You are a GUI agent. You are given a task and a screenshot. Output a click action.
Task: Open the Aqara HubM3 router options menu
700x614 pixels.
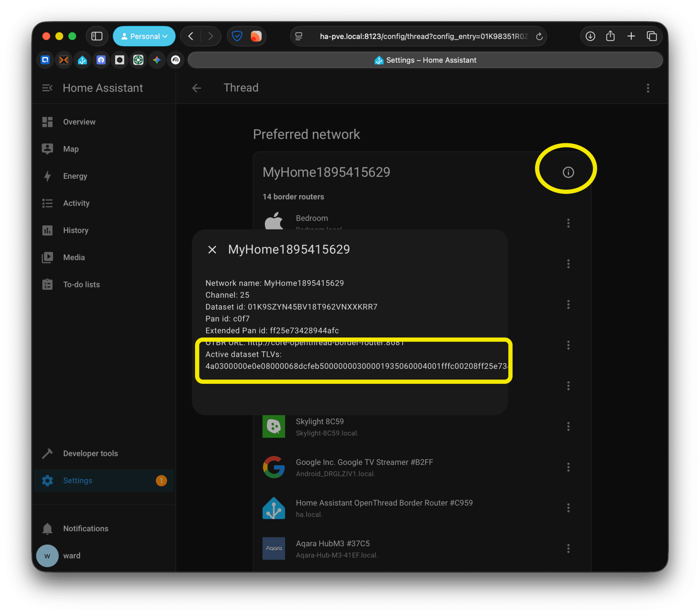click(568, 548)
